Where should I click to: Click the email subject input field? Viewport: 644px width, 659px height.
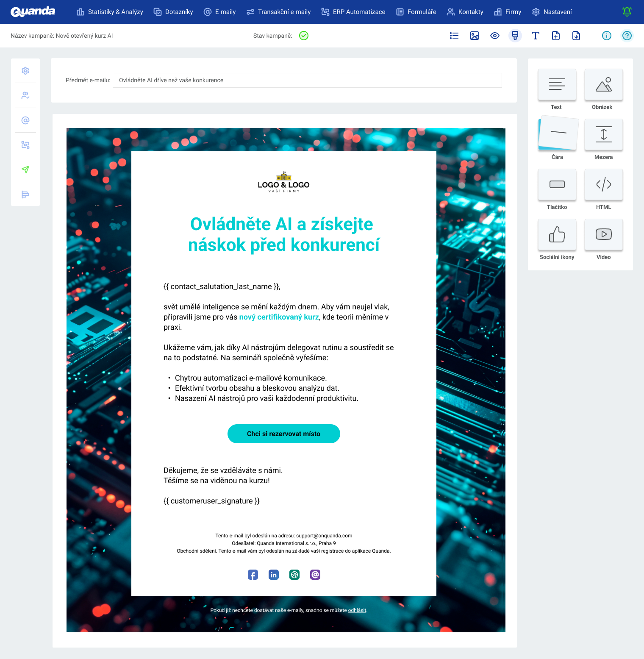307,80
